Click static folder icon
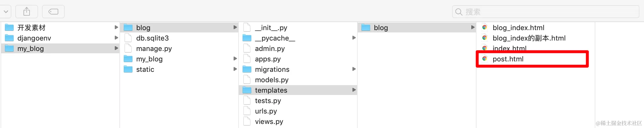The image size is (644, 128). [128, 69]
